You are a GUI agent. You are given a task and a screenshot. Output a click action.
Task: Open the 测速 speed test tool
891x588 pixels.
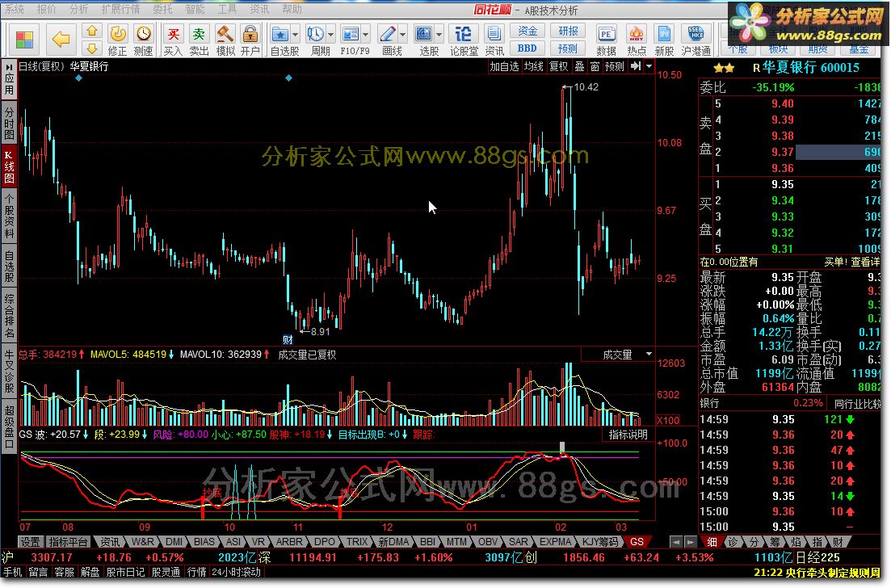point(143,40)
